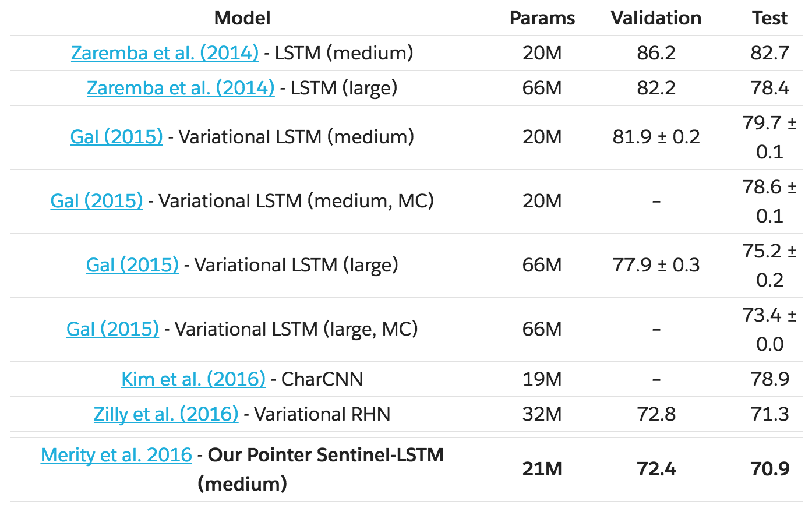Image resolution: width=812 pixels, height=508 pixels.
Task: Click the Model column header
Action: tap(242, 18)
